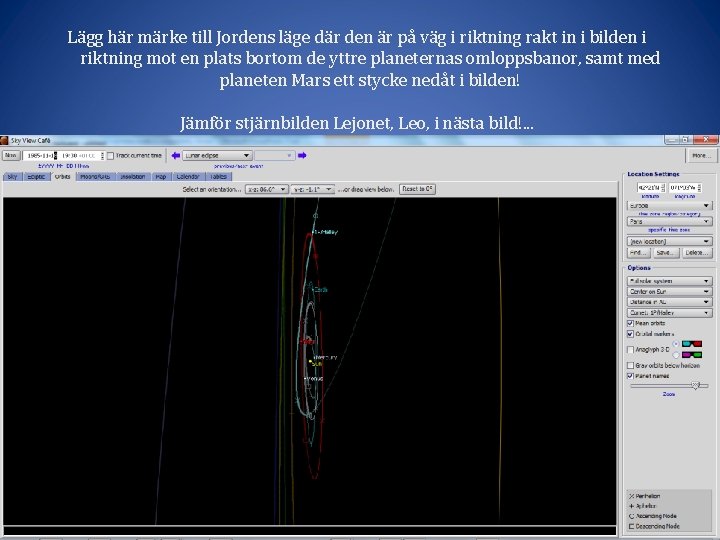The image size is (720, 540).
Task: Click the Find... location button
Action: [638, 253]
